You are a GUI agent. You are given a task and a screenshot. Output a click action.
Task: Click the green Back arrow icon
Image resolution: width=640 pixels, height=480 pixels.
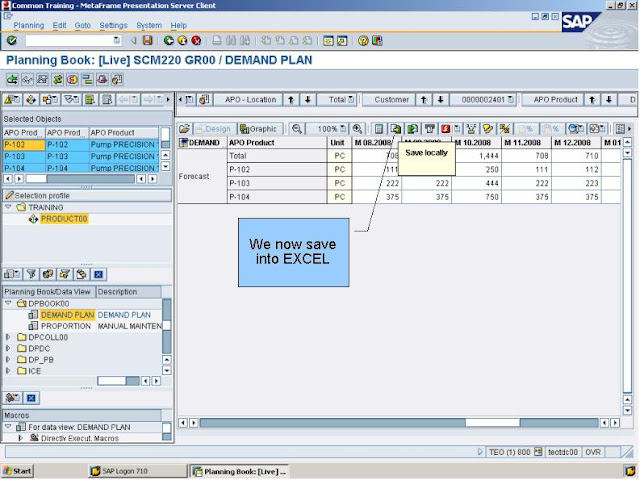tap(168, 40)
